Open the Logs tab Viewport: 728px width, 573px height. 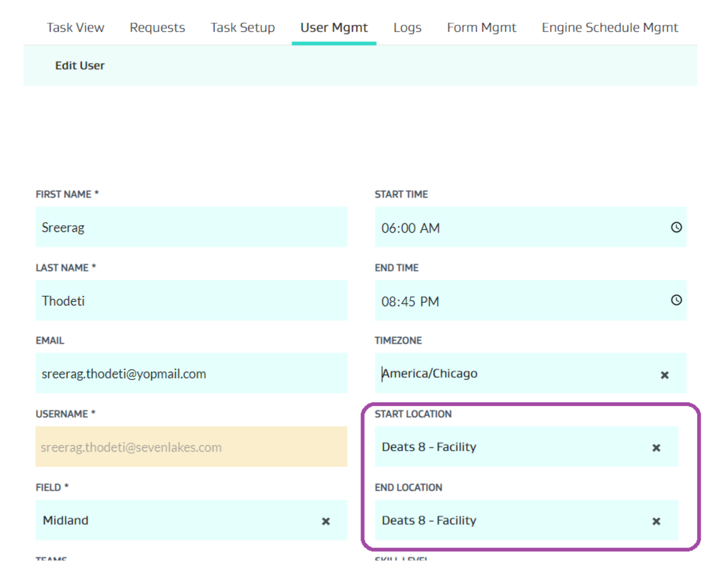[407, 28]
